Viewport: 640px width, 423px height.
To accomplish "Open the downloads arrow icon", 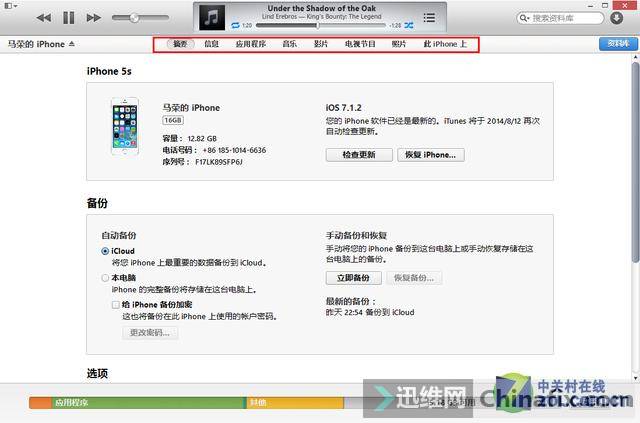I will tap(616, 18).
